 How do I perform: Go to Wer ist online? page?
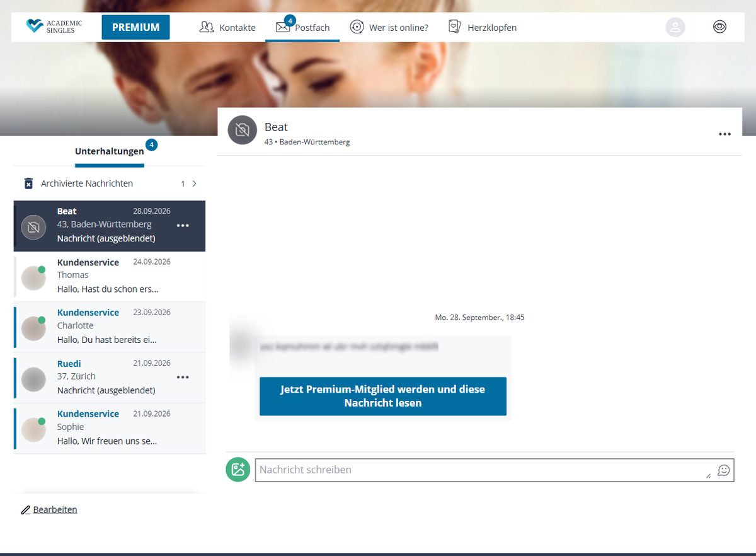click(389, 27)
